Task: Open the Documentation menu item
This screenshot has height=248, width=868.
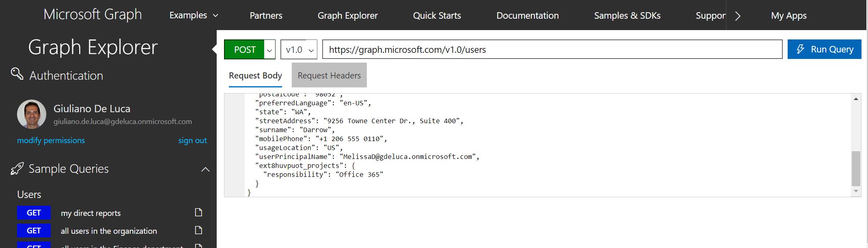Action: point(528,15)
